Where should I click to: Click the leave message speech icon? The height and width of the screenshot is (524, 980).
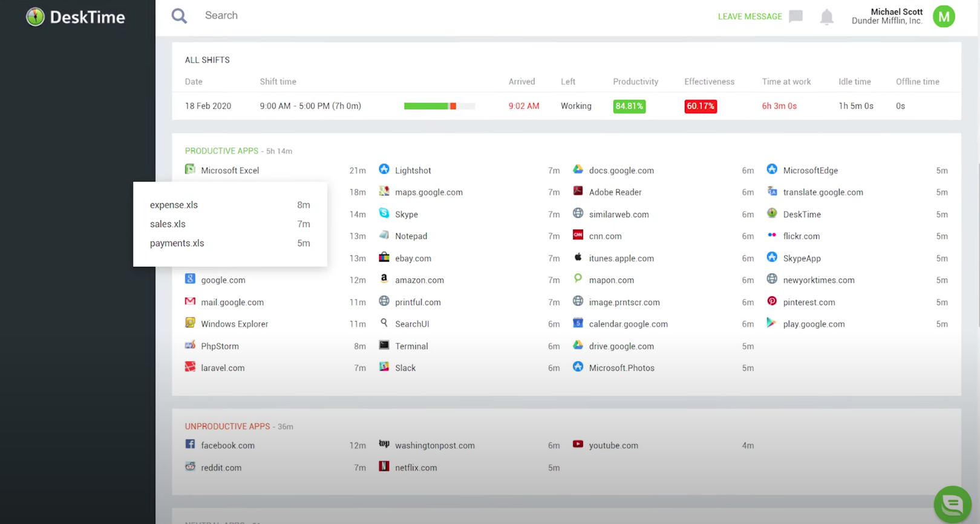click(x=796, y=16)
